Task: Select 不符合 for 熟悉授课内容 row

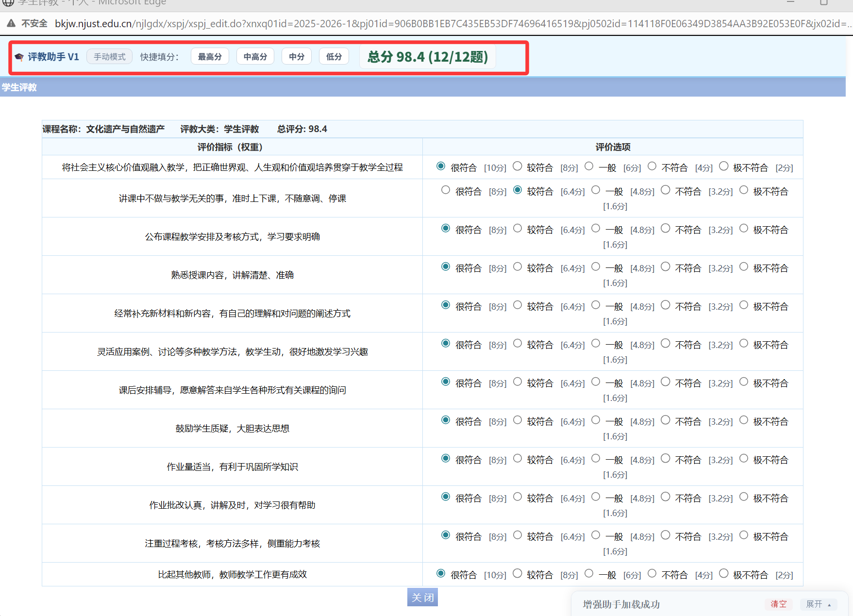Action: point(666,266)
